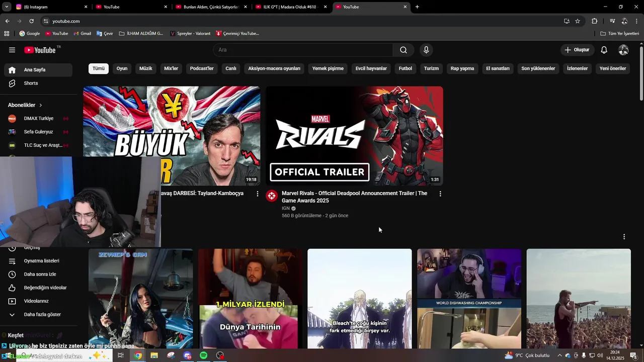Select the Müzik filter chip
Screen dimensions: 644x362
tap(146, 68)
